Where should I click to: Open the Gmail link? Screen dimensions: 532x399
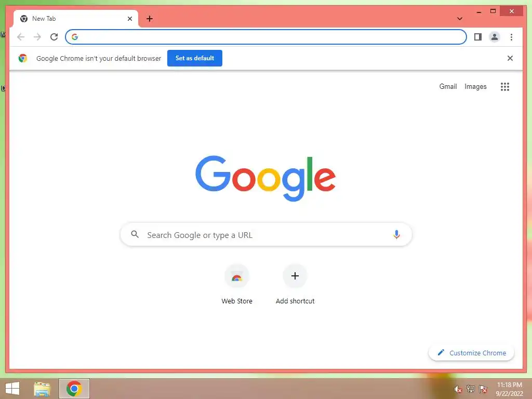[x=448, y=87]
